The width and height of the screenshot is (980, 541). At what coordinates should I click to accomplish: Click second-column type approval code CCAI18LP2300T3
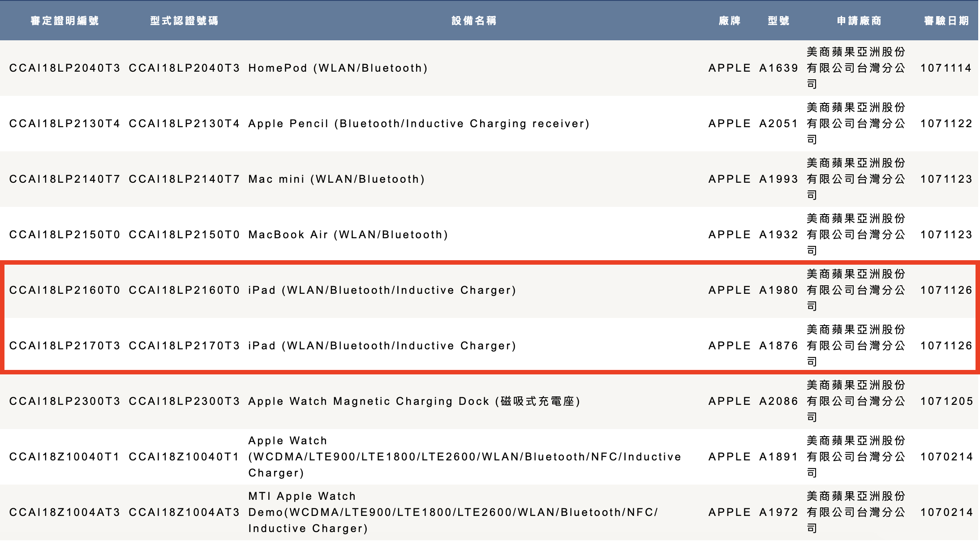tap(184, 401)
